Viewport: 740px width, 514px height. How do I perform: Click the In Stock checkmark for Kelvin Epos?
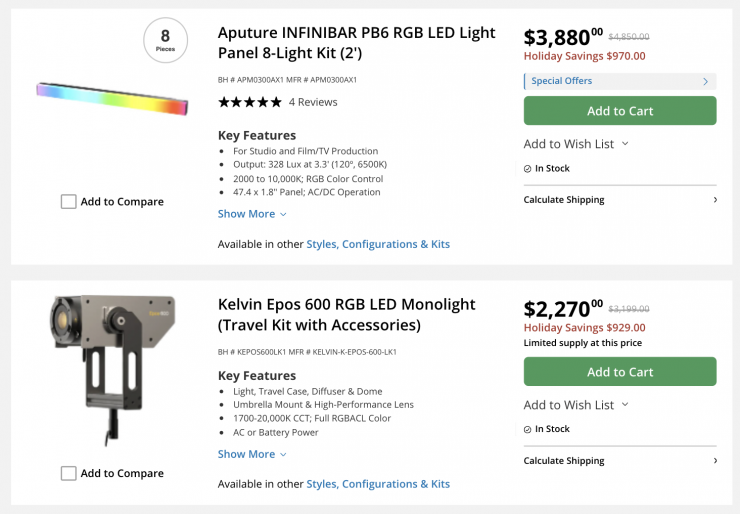528,429
